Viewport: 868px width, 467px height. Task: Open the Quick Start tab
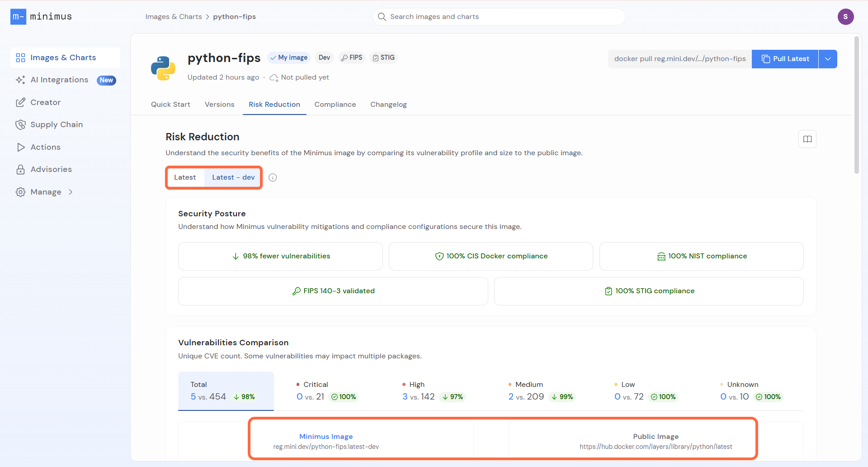(170, 105)
